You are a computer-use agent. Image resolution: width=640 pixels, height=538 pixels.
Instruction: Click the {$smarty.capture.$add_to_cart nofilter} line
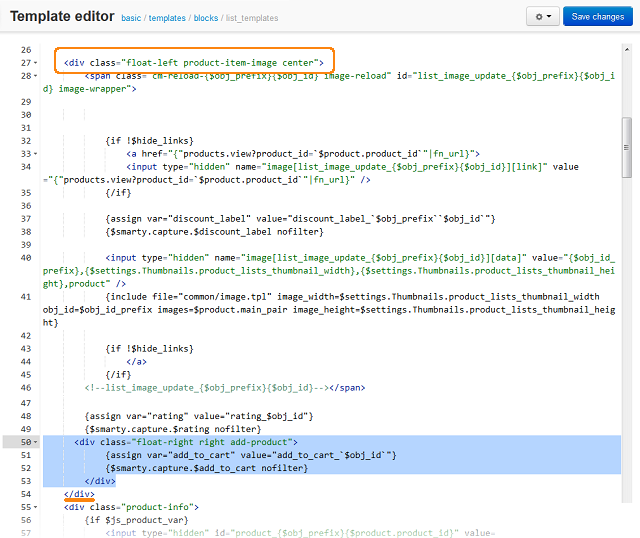pos(207,468)
